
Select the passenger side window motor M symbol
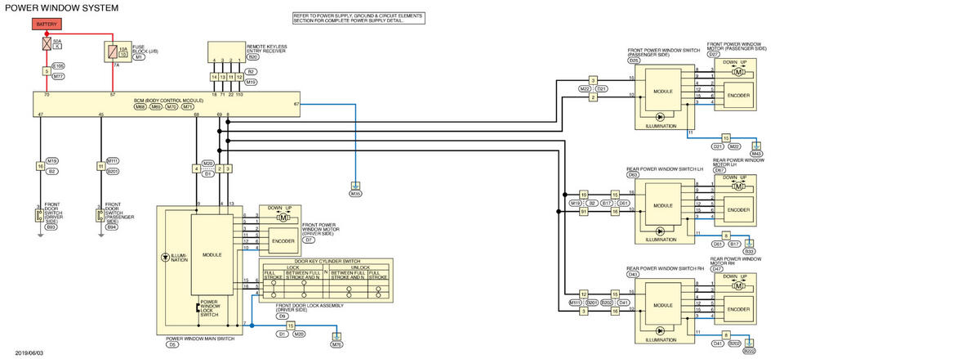point(738,71)
